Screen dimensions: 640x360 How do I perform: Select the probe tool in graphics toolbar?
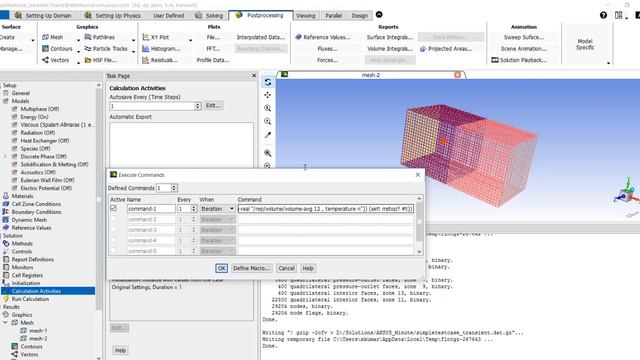coord(268,135)
